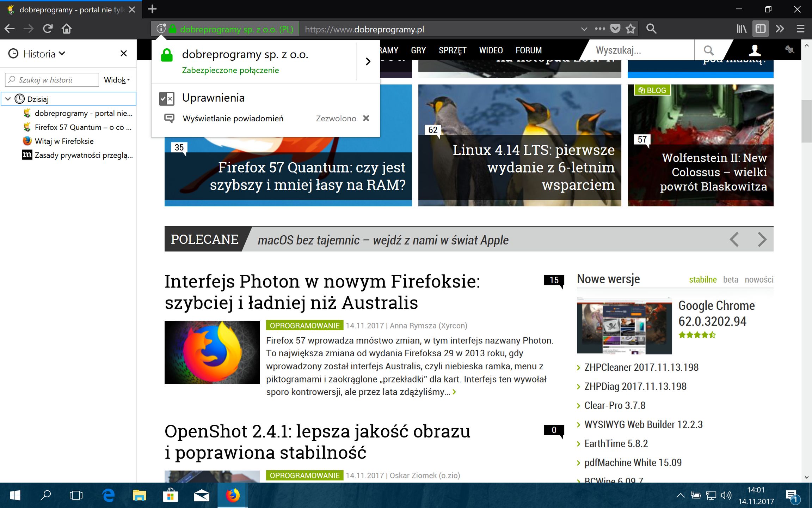Open the ZHPCleaner 2017.11.13.198 link
812x508 pixels.
(x=641, y=367)
